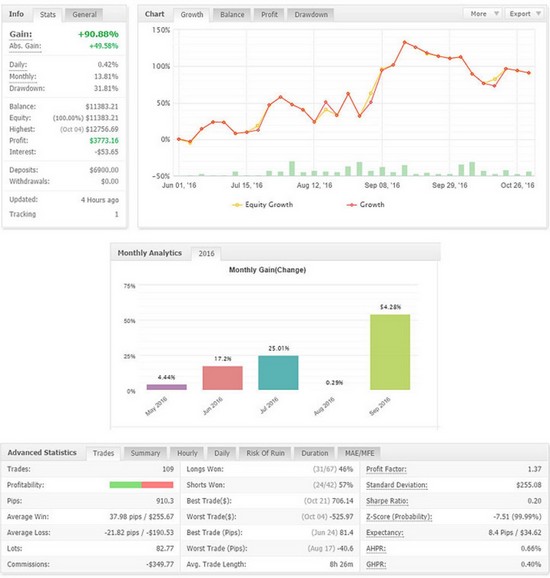View the Drawdown chart tab

[311, 15]
